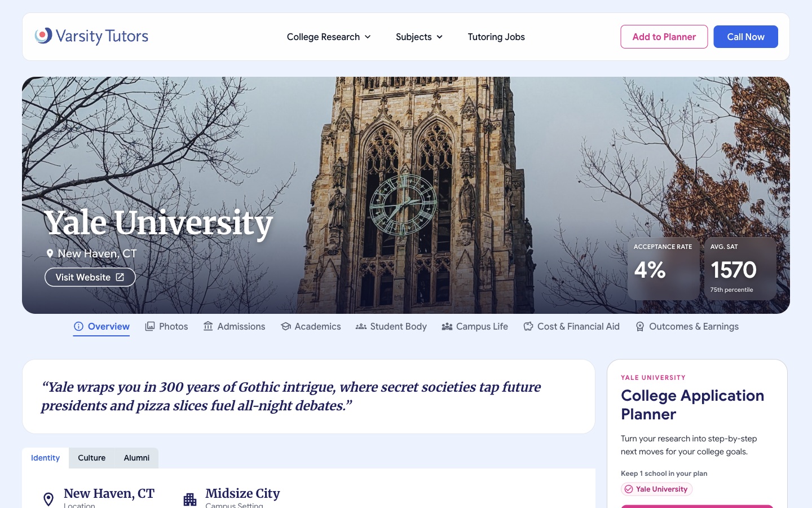Click the Overview info icon

tap(79, 326)
